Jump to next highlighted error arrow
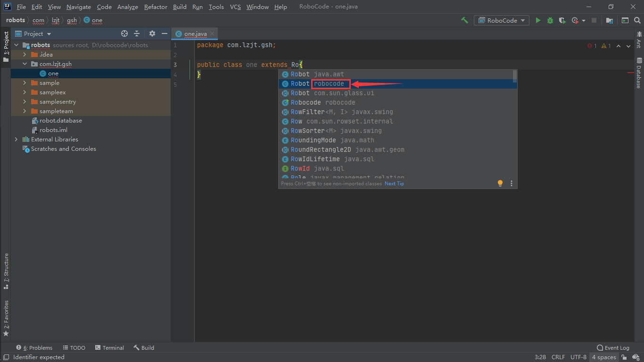This screenshot has height=362, width=644. point(628,46)
